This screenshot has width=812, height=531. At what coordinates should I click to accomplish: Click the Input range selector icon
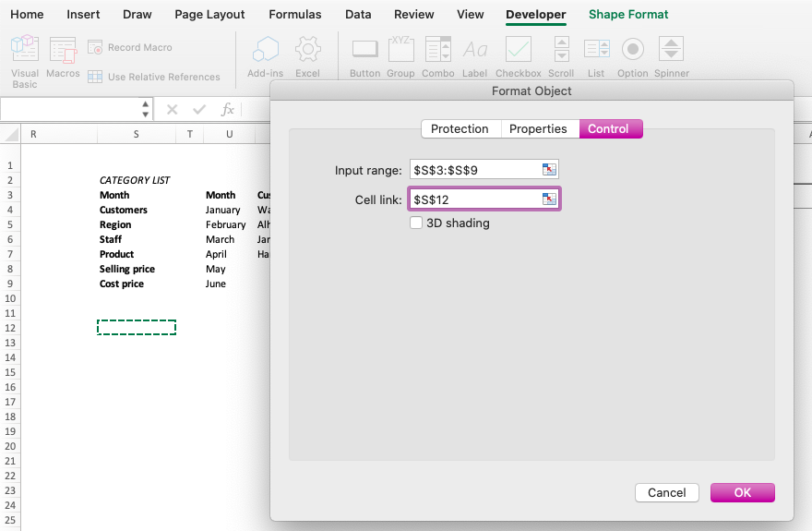point(549,169)
